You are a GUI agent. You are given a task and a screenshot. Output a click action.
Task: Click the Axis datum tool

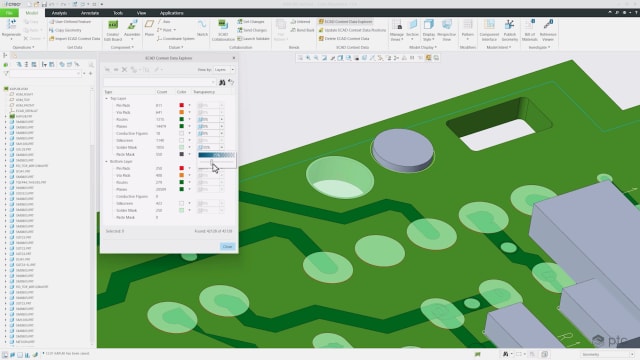tap(164, 22)
